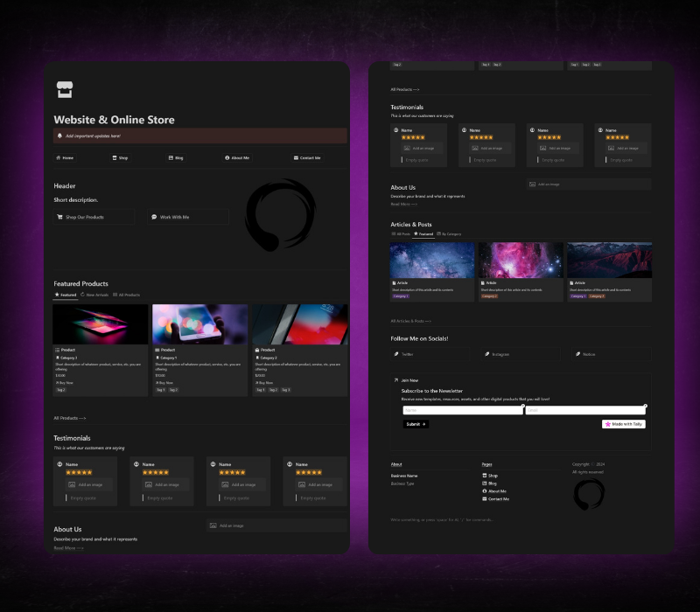Click the Twitter label text
The width and height of the screenshot is (700, 612).
[408, 354]
